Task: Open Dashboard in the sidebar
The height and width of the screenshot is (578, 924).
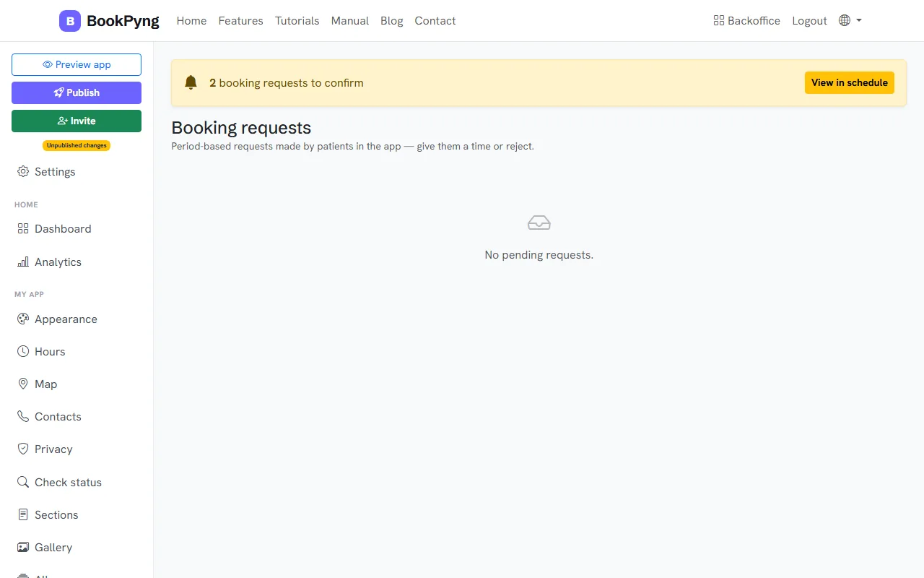Action: tap(77, 228)
